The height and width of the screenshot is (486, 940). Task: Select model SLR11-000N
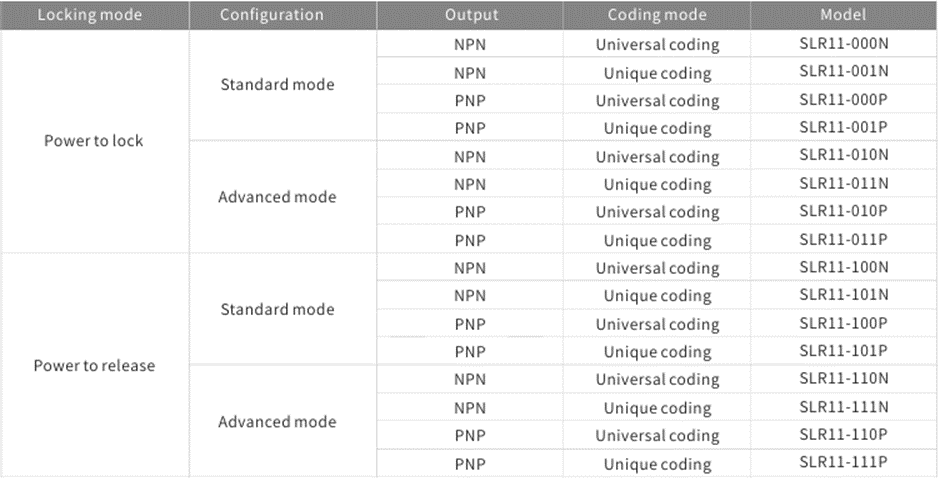pos(843,44)
